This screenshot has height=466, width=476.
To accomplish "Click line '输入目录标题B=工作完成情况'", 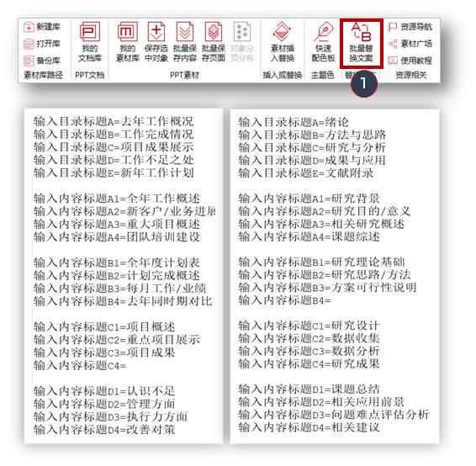I will coord(114,135).
